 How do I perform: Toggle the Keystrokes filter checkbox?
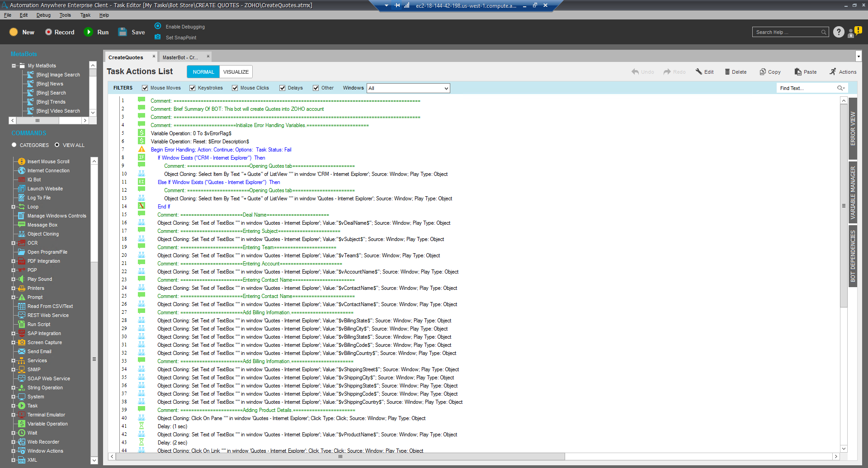(x=193, y=88)
